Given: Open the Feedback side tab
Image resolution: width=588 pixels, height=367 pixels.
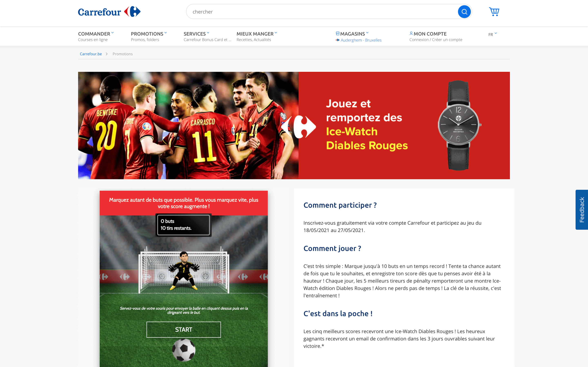Looking at the screenshot, I should tap(582, 210).
